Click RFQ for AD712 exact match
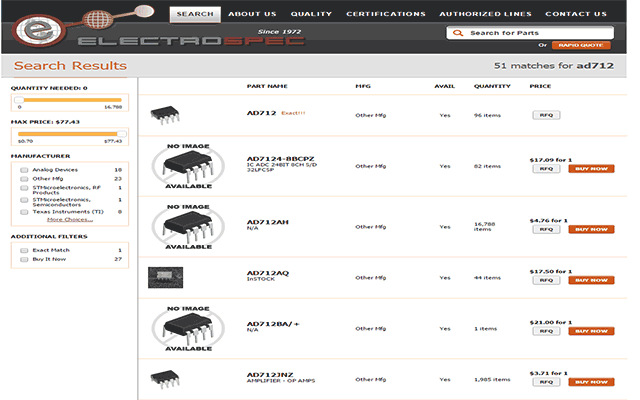640x400 pixels. 546,115
